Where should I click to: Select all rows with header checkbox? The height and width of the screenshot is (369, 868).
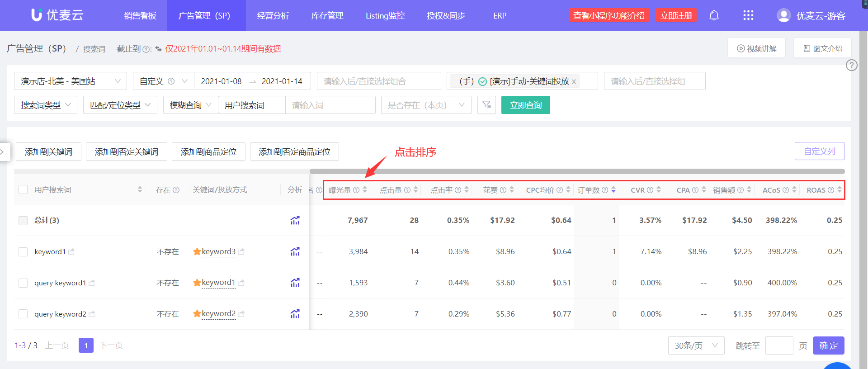pyautogui.click(x=23, y=189)
